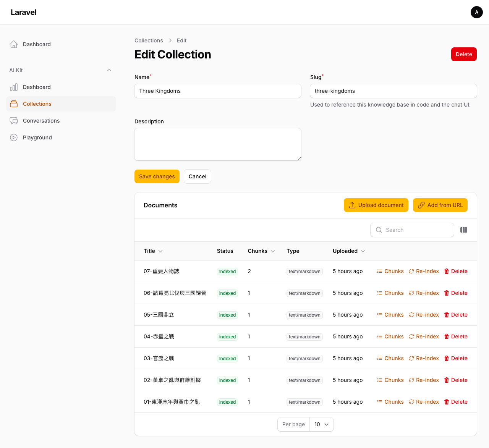The image size is (489, 448).
Task: Click the Description text area
Action: click(x=218, y=144)
